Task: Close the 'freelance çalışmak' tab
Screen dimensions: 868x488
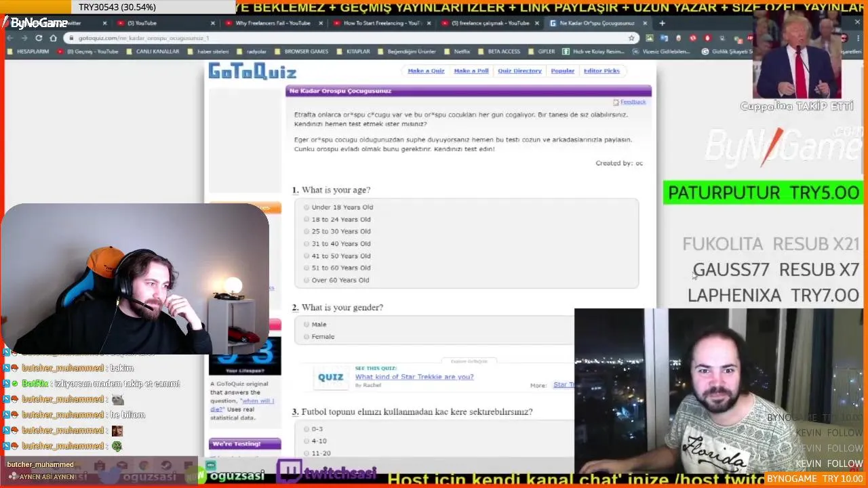Action: 537,23
